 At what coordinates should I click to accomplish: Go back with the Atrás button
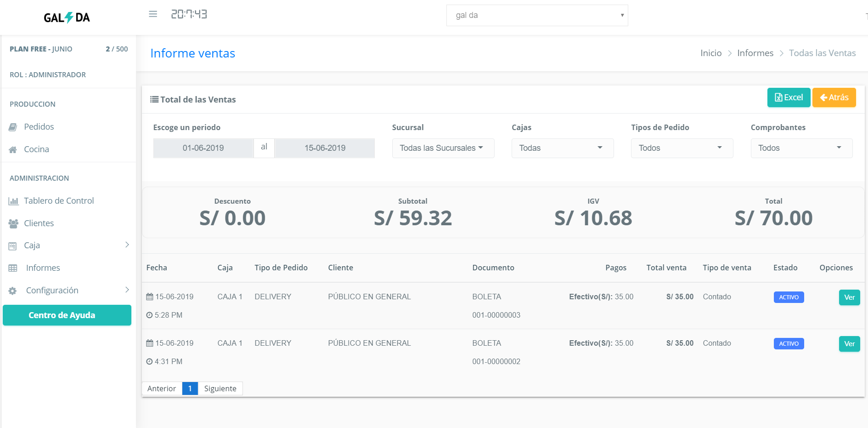click(834, 97)
